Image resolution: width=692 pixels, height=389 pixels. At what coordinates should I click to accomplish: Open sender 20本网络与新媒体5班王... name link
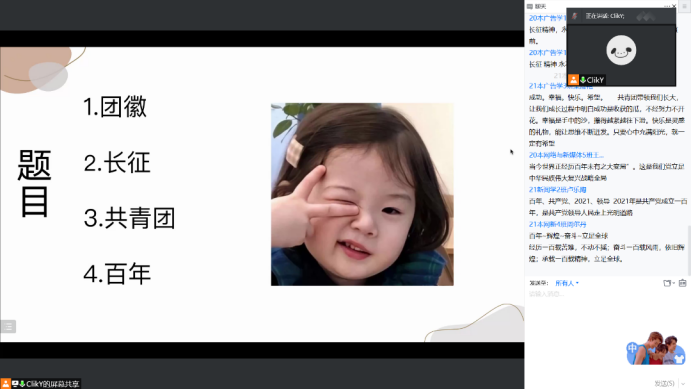(x=566, y=155)
